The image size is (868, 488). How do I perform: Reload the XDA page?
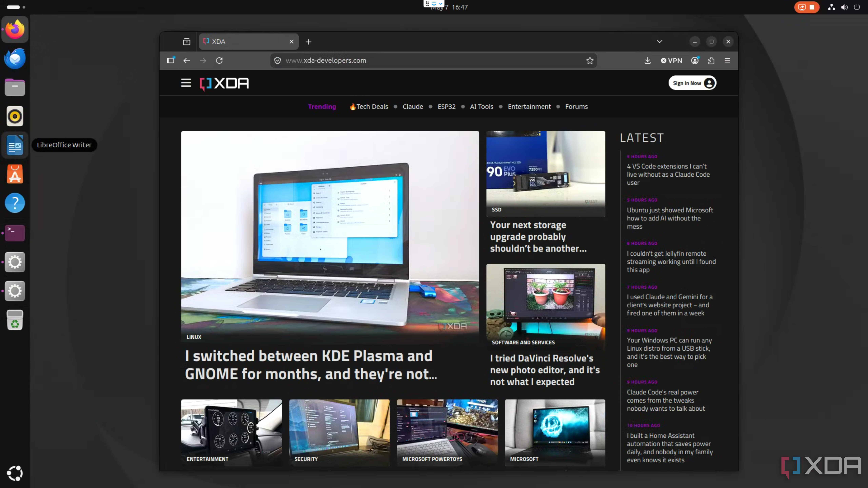[x=219, y=60]
